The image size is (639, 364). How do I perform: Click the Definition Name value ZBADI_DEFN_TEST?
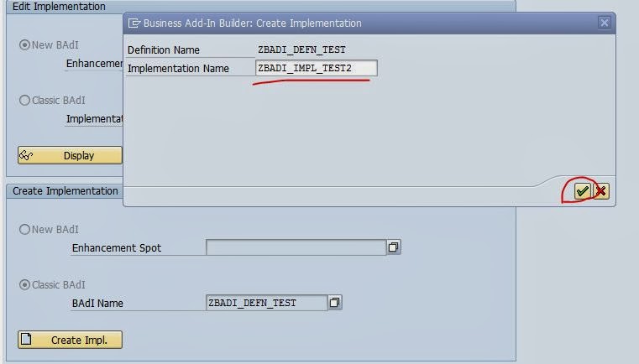(301, 49)
